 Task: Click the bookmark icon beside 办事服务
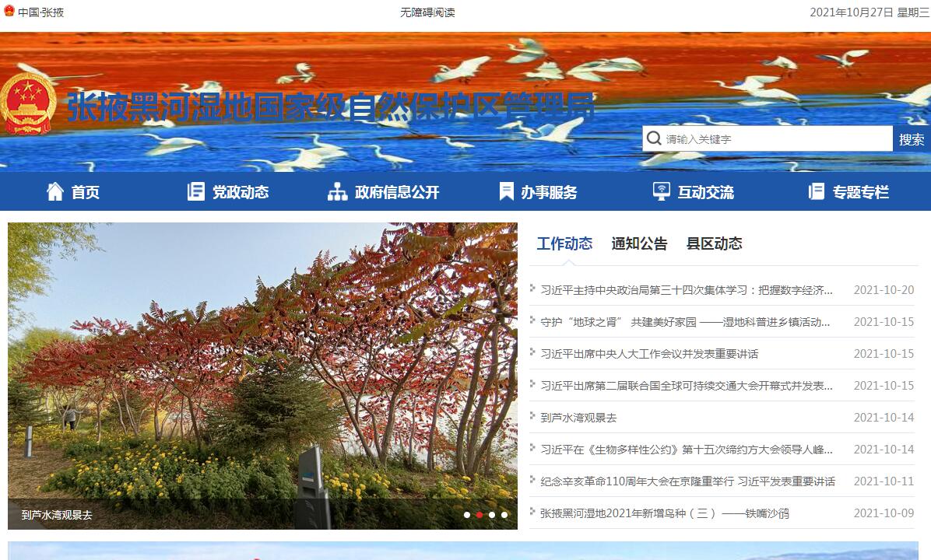[506, 191]
